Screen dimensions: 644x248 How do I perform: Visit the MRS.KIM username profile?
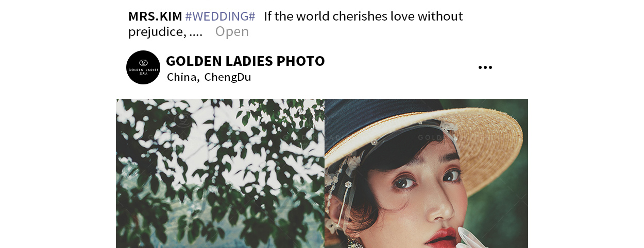point(155,16)
